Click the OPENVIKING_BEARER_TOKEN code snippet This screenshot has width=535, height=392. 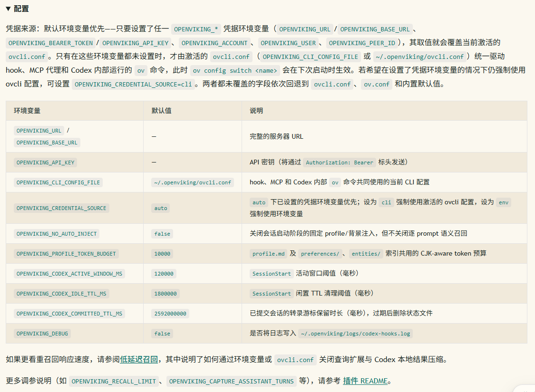pyautogui.click(x=50, y=43)
